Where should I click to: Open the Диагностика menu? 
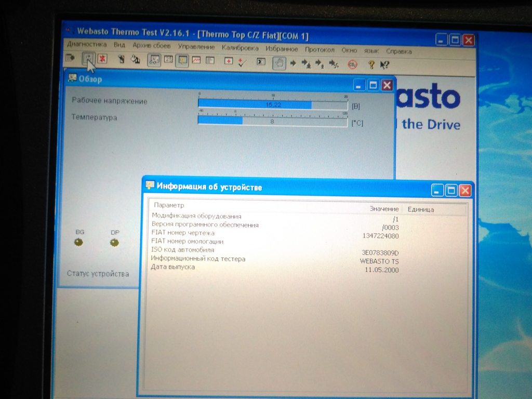[x=87, y=44]
